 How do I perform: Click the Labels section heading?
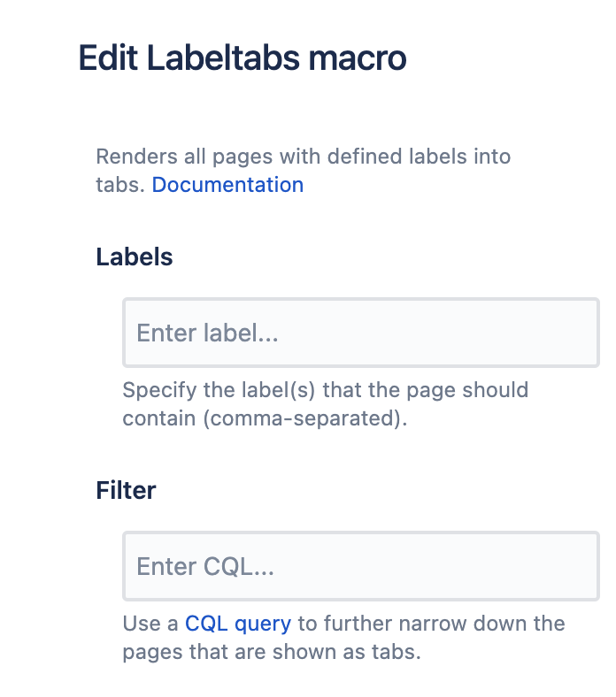click(135, 257)
